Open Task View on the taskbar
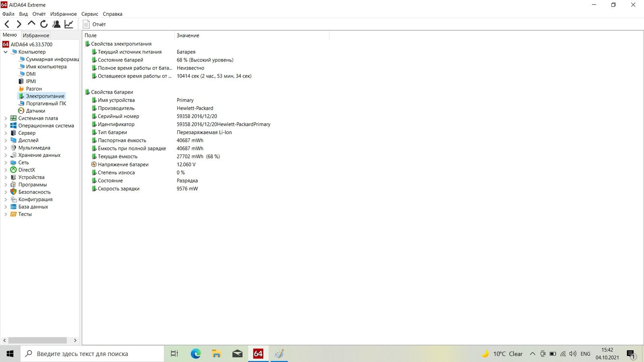644x362 pixels. click(x=174, y=354)
